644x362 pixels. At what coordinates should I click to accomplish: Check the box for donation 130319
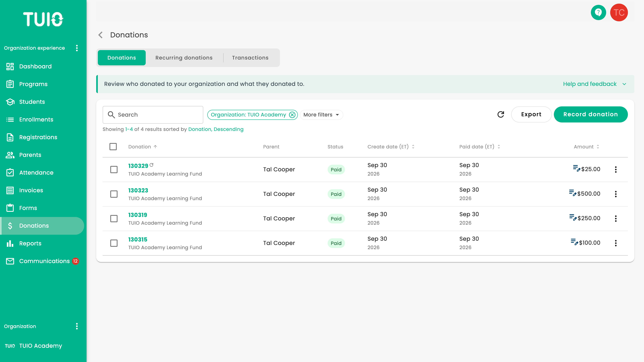point(114,218)
